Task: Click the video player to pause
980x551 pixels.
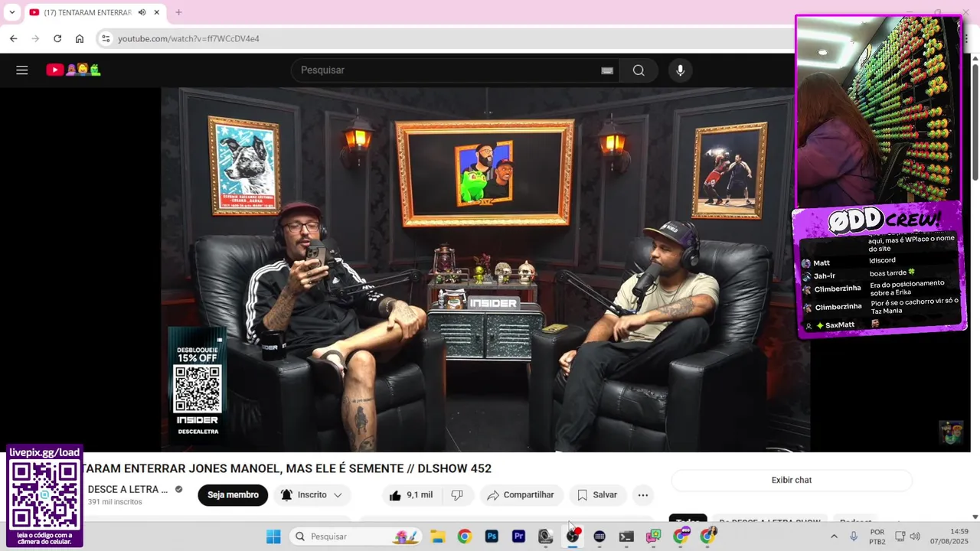Action: pyautogui.click(x=485, y=269)
